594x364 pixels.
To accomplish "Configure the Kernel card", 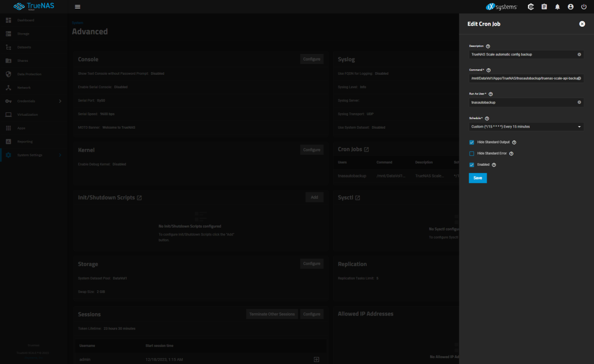I will point(312,149).
